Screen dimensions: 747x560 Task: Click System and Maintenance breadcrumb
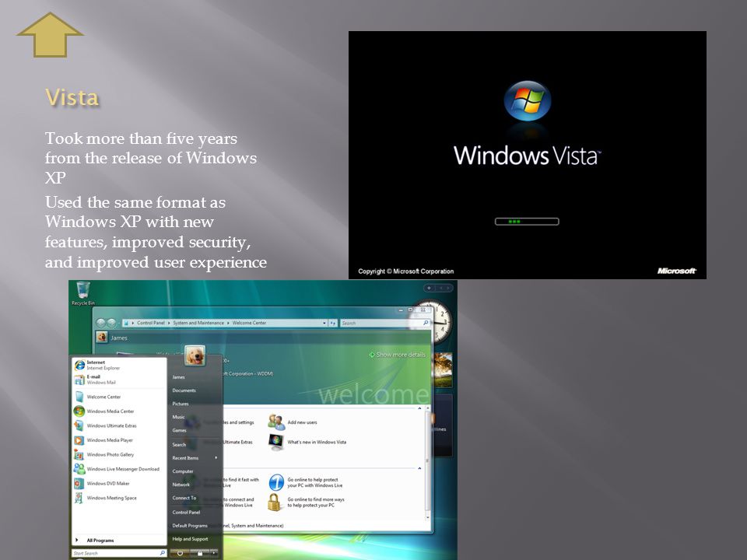tap(198, 323)
